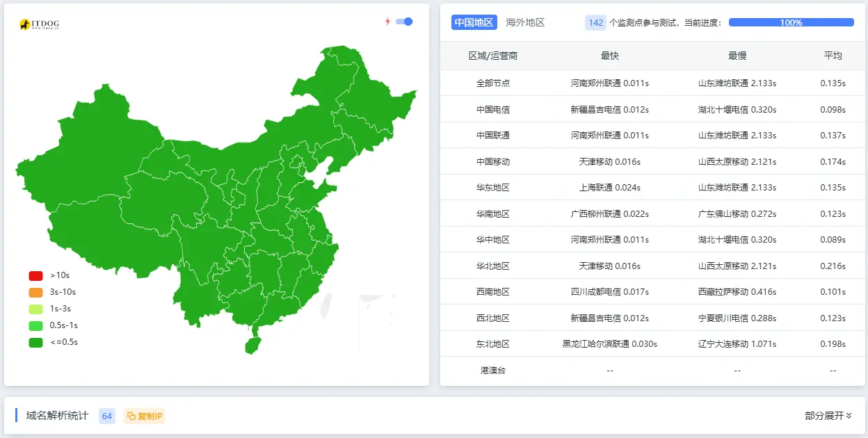Click the copy icon beside 复制IP
Screen dimensions: 868x438
click(131, 415)
